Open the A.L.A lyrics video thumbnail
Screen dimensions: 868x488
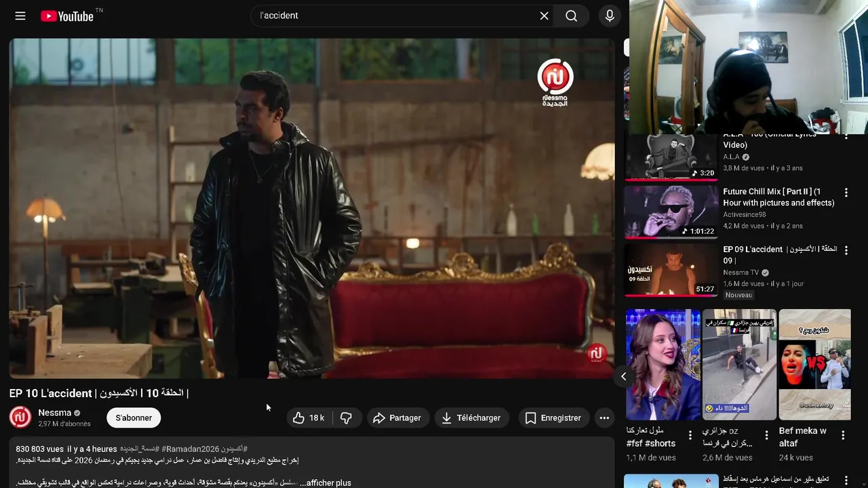(x=671, y=157)
